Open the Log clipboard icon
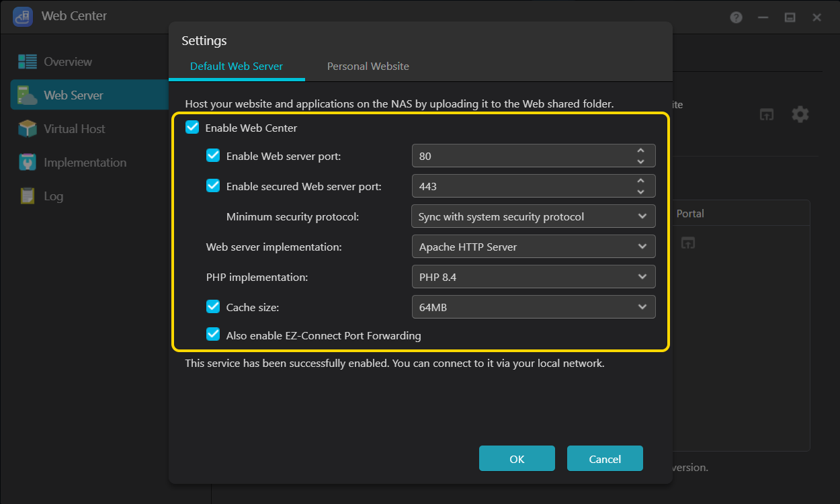The height and width of the screenshot is (504, 840). click(x=28, y=196)
